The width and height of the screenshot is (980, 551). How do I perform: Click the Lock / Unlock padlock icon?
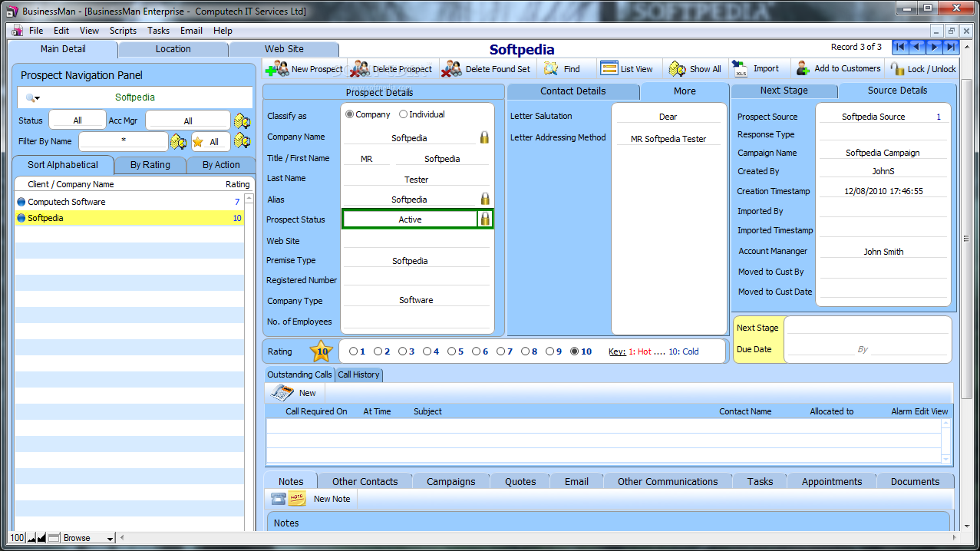[897, 69]
